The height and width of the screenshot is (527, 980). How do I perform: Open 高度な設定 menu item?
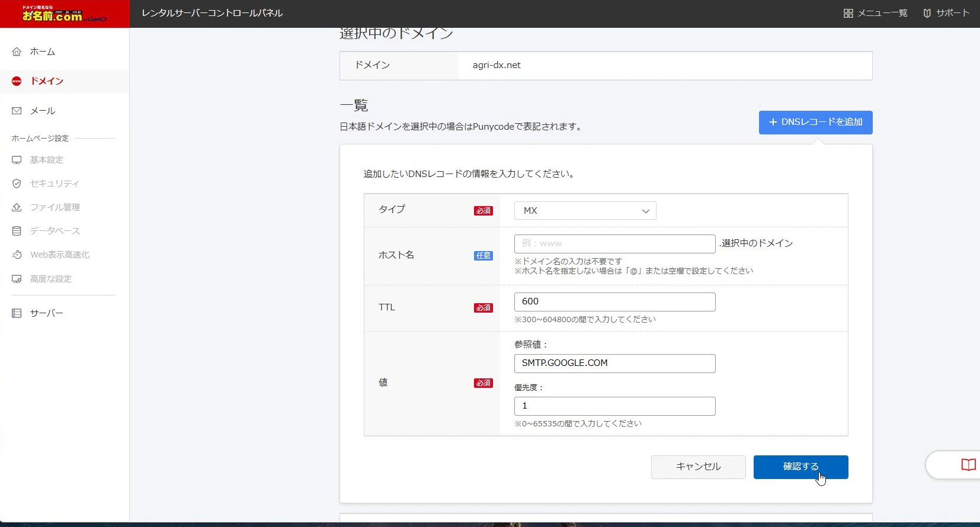[50, 279]
